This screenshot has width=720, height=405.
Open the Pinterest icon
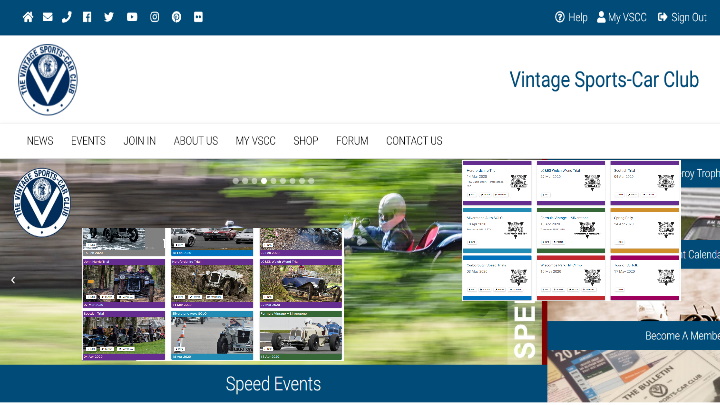pos(176,17)
